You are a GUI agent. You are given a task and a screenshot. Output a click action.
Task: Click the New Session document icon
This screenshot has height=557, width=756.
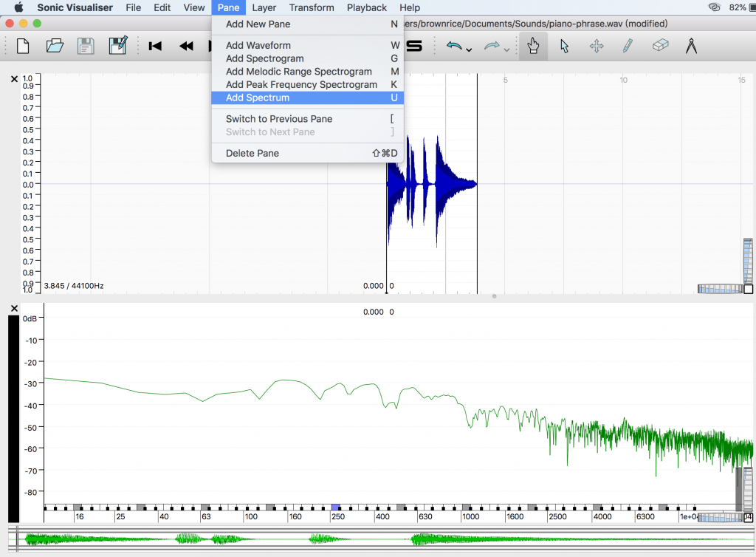[x=23, y=47]
